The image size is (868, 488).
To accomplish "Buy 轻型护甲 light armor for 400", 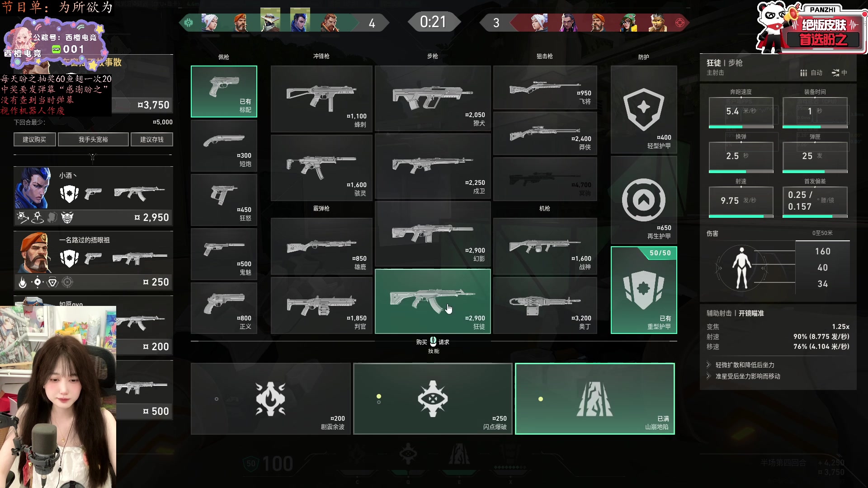I will [644, 110].
